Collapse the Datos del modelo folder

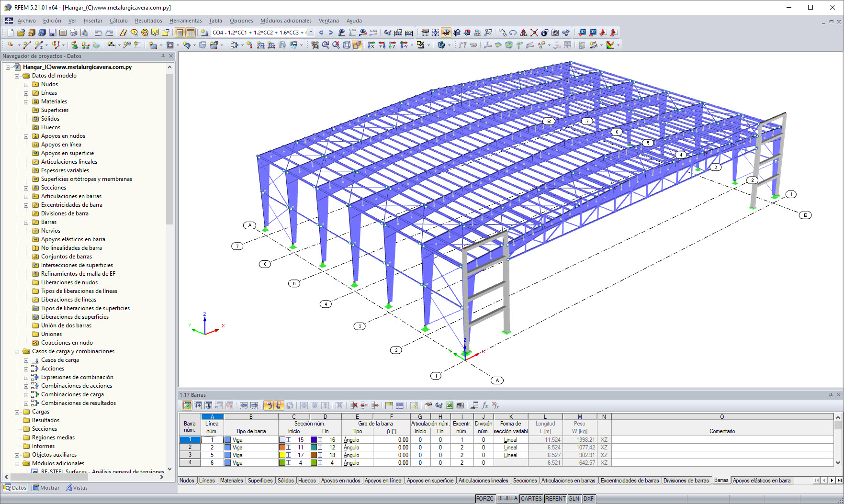click(17, 76)
